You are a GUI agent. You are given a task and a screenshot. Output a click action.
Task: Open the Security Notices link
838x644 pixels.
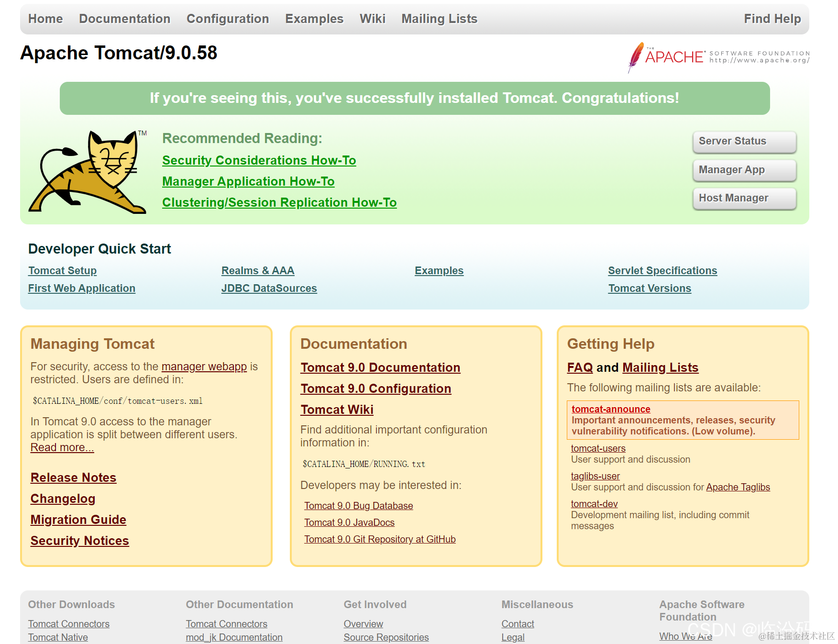(80, 541)
